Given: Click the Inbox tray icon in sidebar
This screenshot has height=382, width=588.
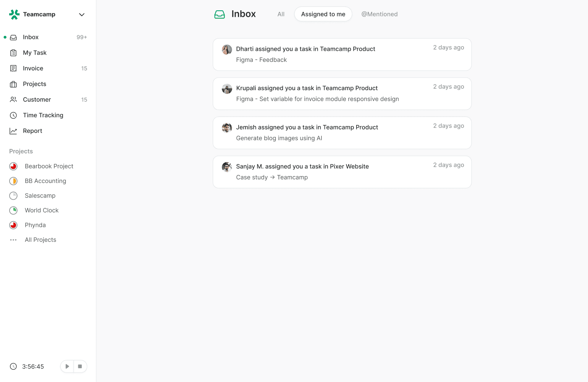Looking at the screenshot, I should [x=13, y=37].
